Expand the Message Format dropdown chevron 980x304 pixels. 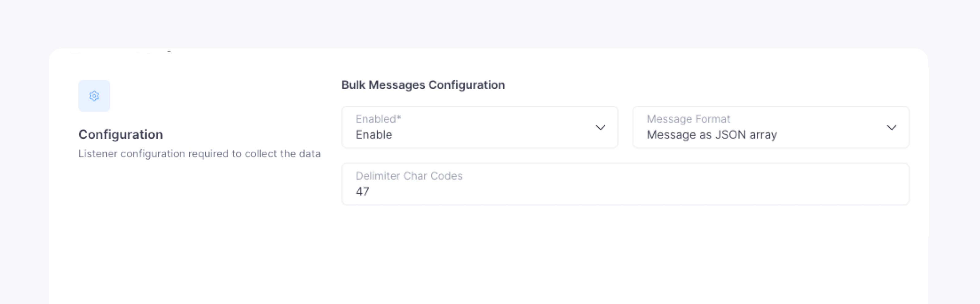(x=892, y=128)
